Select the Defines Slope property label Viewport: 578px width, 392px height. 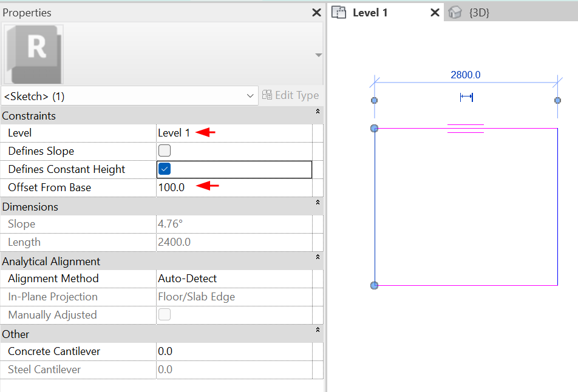[x=41, y=151]
